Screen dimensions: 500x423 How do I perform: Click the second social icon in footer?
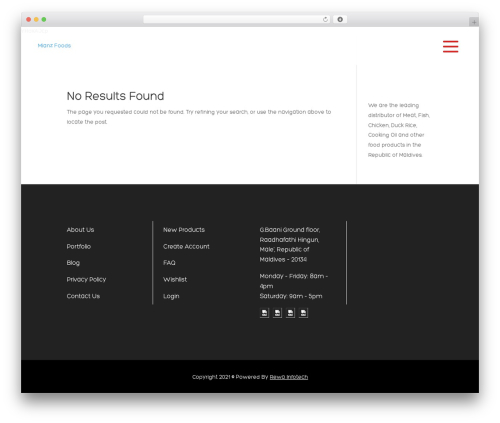277,313
